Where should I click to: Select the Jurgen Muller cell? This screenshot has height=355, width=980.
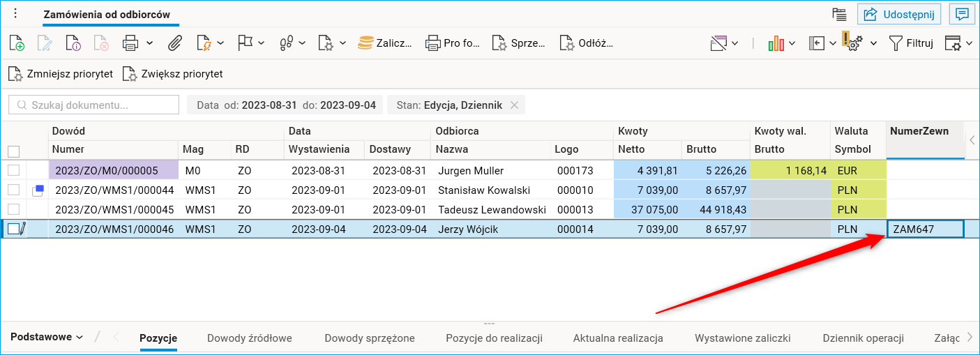491,170
